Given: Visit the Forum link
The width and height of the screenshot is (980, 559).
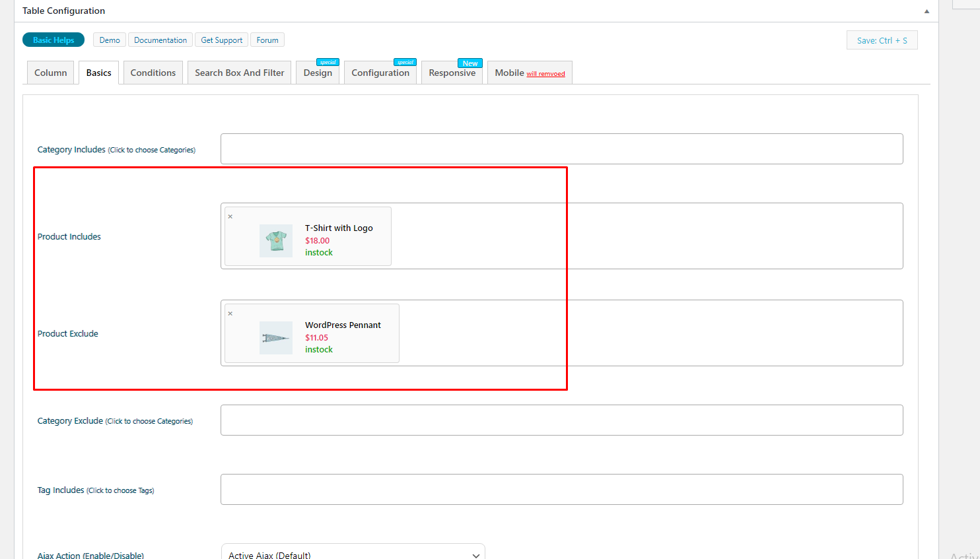Looking at the screenshot, I should pyautogui.click(x=267, y=40).
